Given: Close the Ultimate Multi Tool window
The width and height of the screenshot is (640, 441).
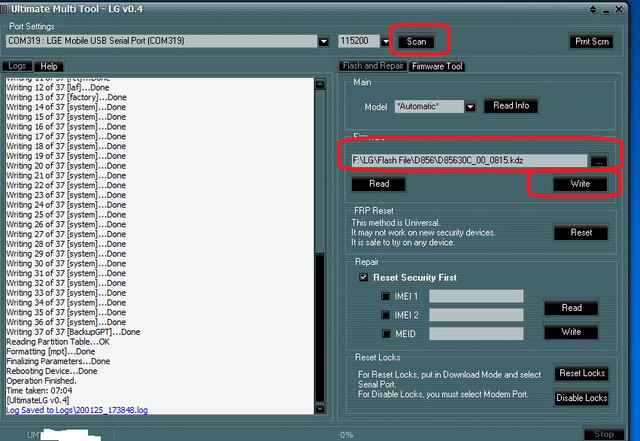Looking at the screenshot, I should click(x=619, y=9).
